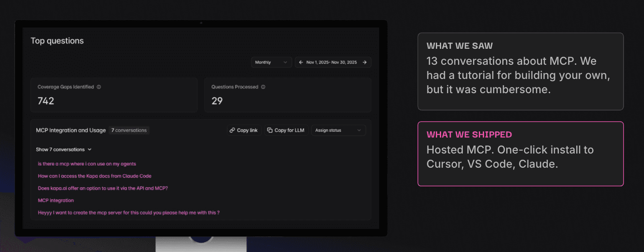Open 'Does kapa.ai offer an option' question

click(x=103, y=188)
